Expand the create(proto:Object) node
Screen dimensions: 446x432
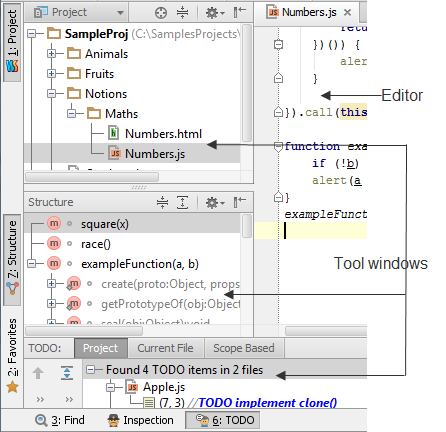click(51, 284)
